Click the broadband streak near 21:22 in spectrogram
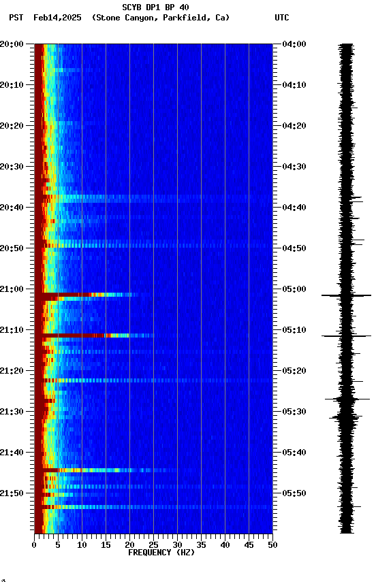Screen dimensions: 376x588 153,380
